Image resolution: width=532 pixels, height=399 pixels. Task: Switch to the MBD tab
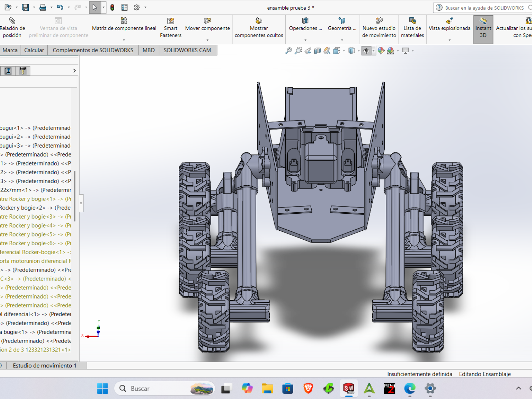coord(149,50)
